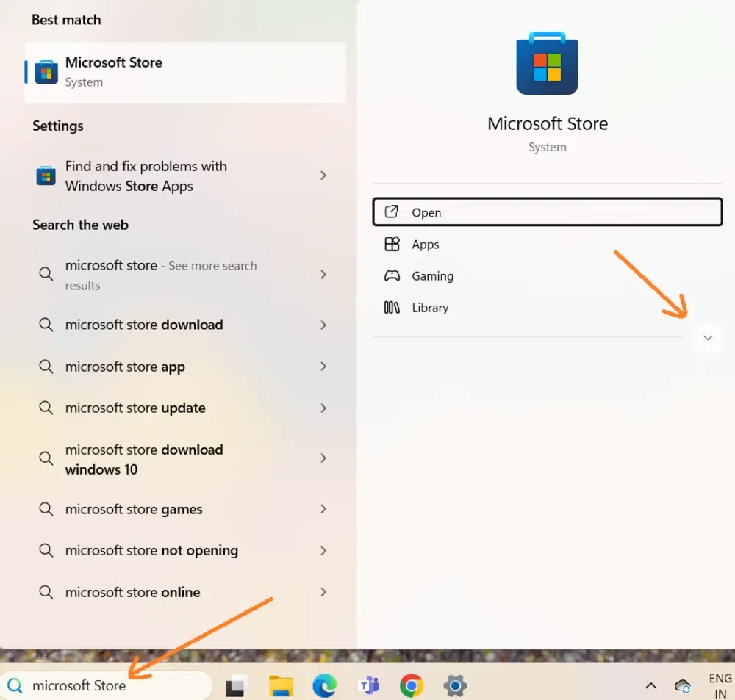The height and width of the screenshot is (700, 735).
Task: Click the Store icon beside Find and fix problems
Action: (x=46, y=176)
